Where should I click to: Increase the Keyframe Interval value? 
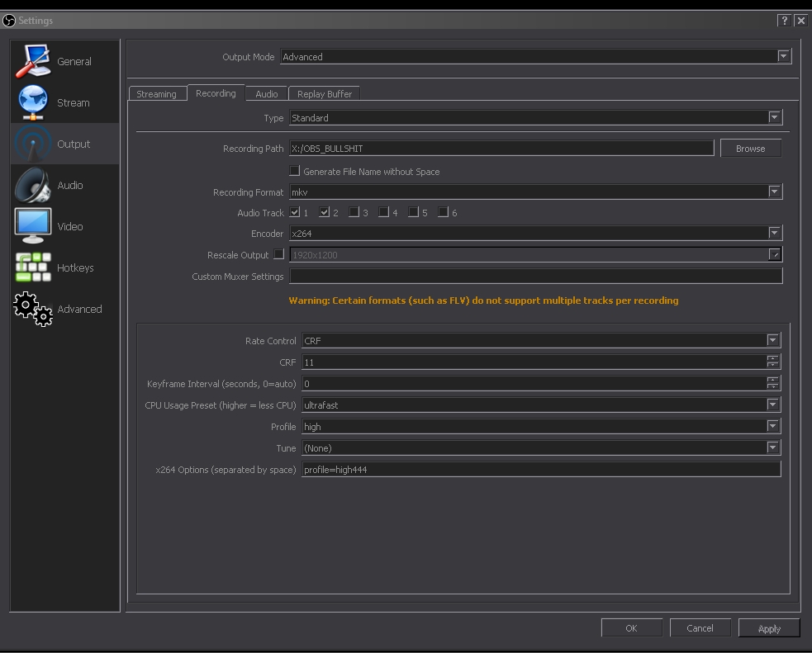coord(772,380)
